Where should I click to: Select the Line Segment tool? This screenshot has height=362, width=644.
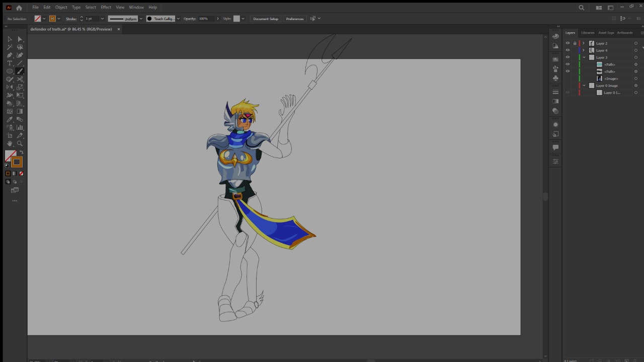[x=20, y=63]
